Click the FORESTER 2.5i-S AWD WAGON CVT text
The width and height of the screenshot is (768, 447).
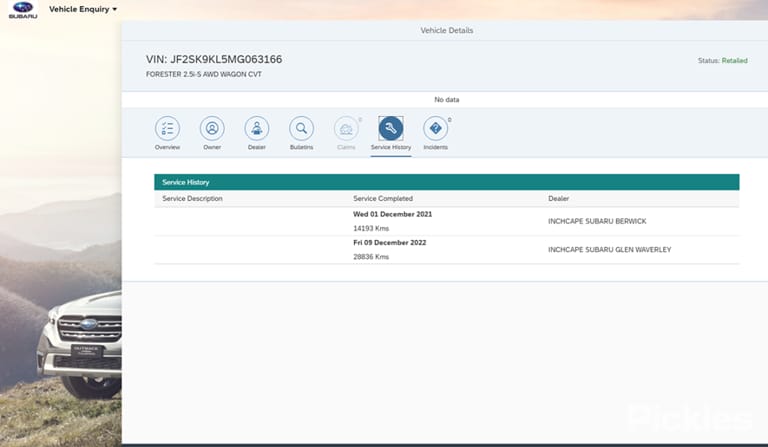[203, 74]
